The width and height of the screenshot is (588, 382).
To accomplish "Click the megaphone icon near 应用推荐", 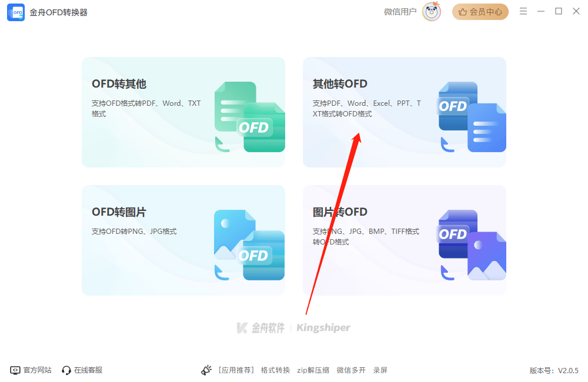I will [x=206, y=370].
